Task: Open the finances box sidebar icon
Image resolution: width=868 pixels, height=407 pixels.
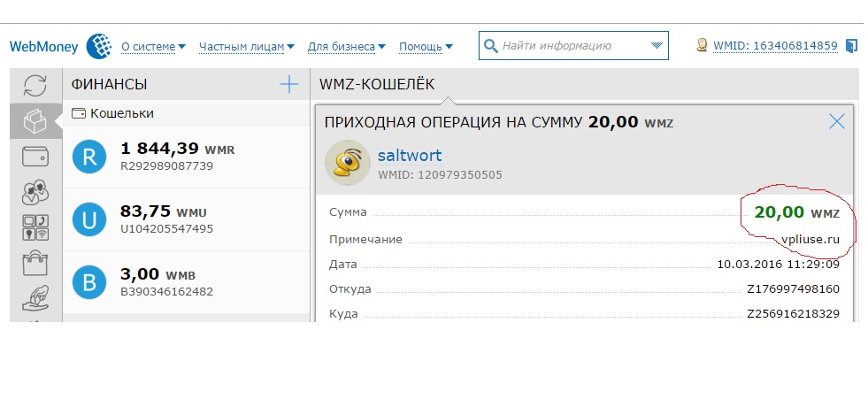Action: (35, 120)
